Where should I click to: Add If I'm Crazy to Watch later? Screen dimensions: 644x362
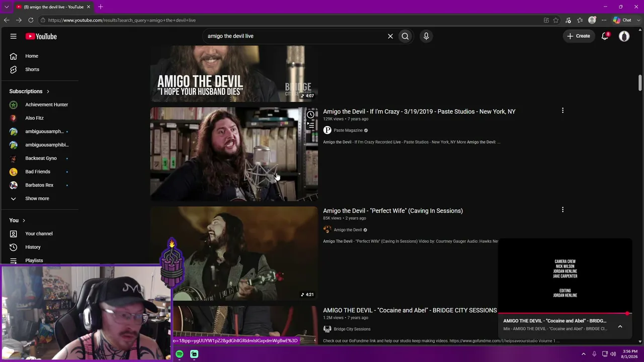[x=311, y=115]
